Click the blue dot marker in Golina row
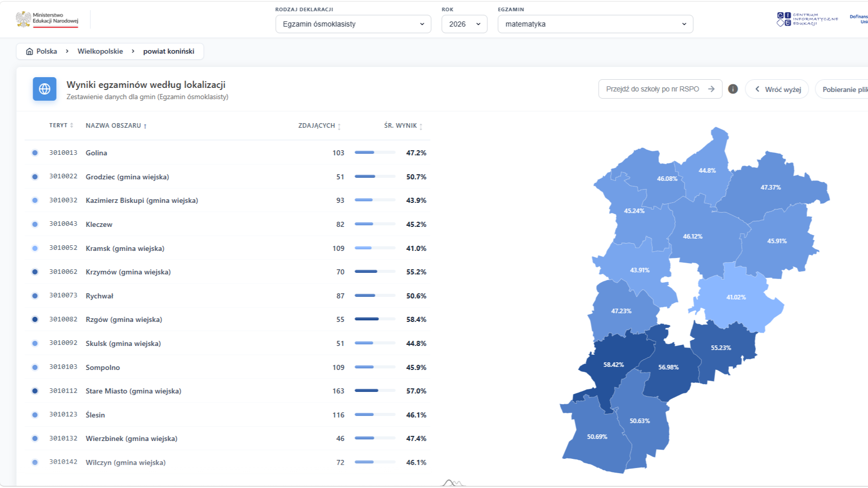The height and width of the screenshot is (488, 868). coord(35,153)
